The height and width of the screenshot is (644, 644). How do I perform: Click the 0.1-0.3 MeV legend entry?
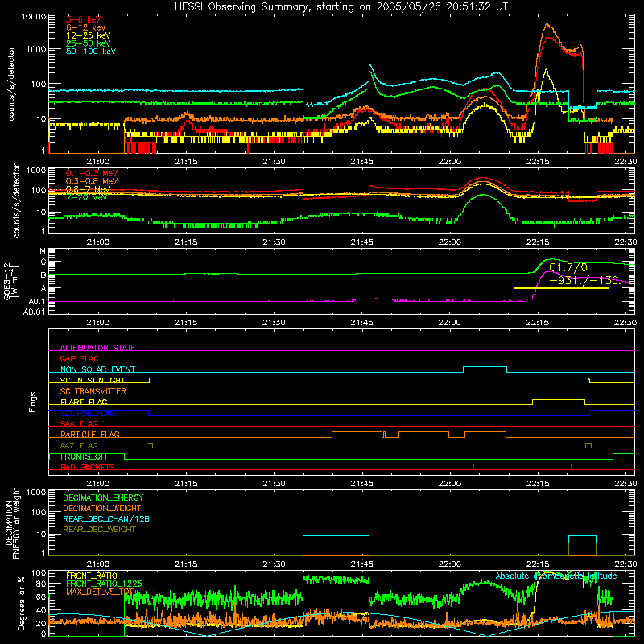click(91, 173)
